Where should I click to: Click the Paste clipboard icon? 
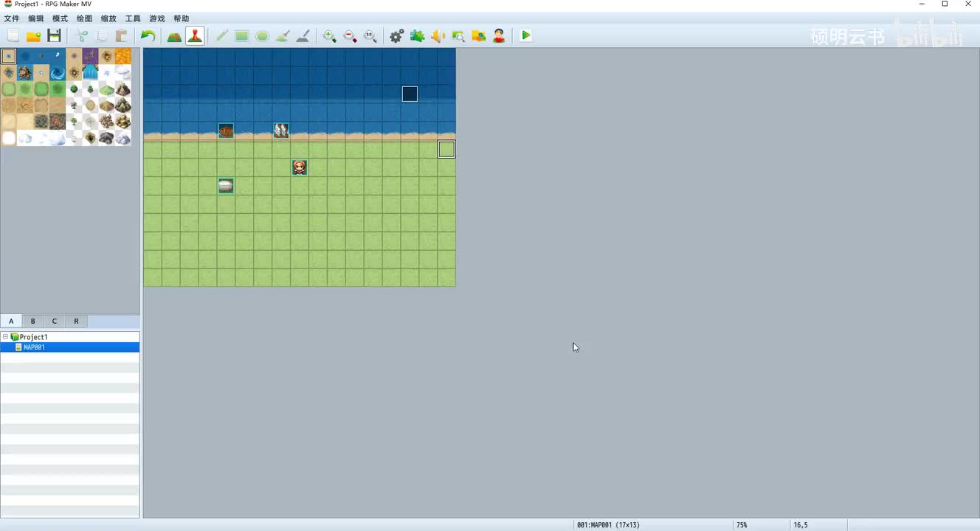click(122, 35)
